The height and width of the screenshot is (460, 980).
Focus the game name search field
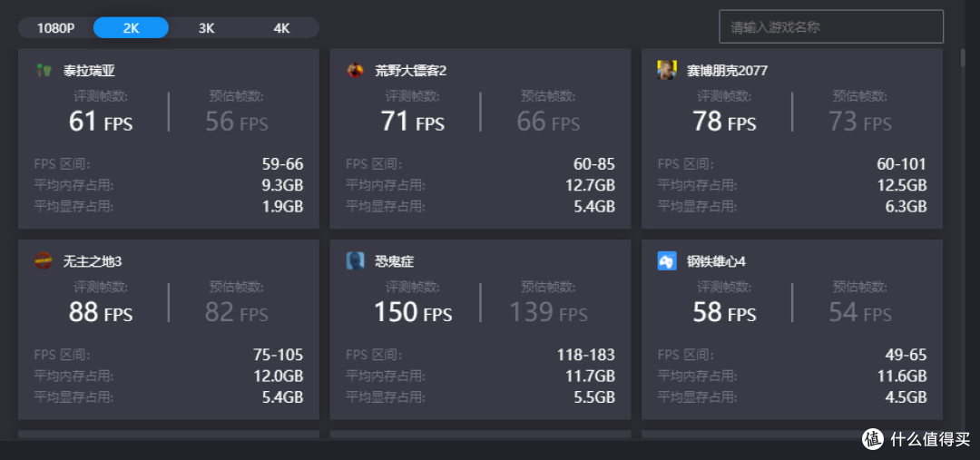coord(830,27)
